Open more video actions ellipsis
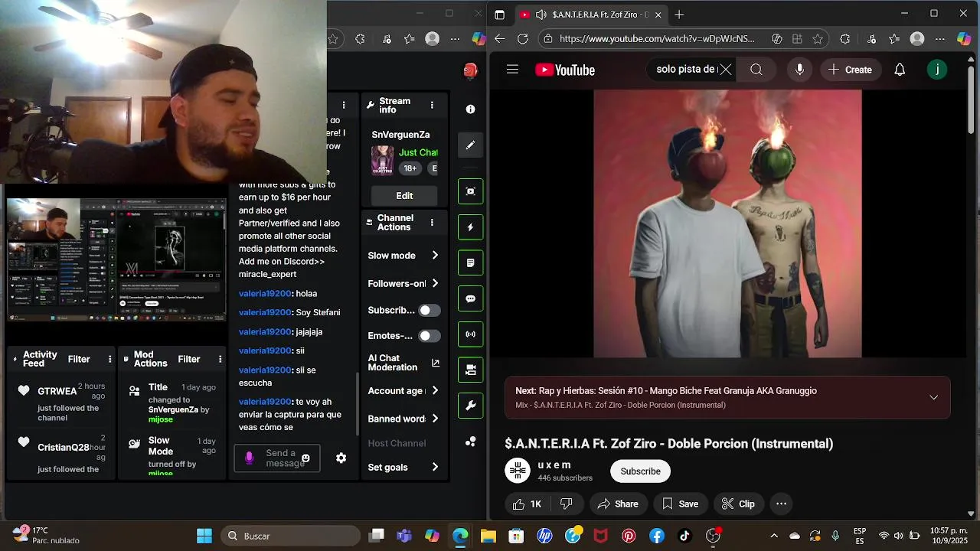The width and height of the screenshot is (980, 551). pos(781,504)
